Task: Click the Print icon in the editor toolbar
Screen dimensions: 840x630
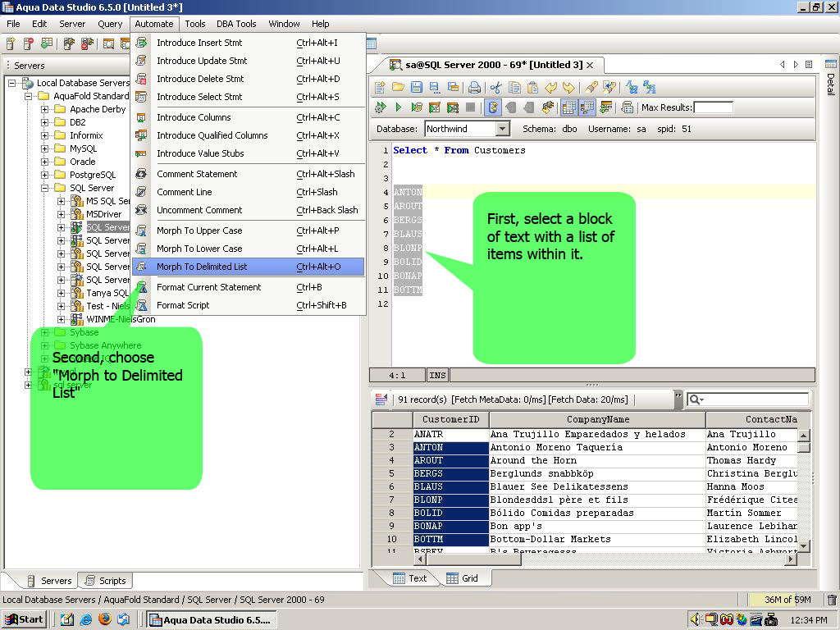Action: pyautogui.click(x=473, y=87)
